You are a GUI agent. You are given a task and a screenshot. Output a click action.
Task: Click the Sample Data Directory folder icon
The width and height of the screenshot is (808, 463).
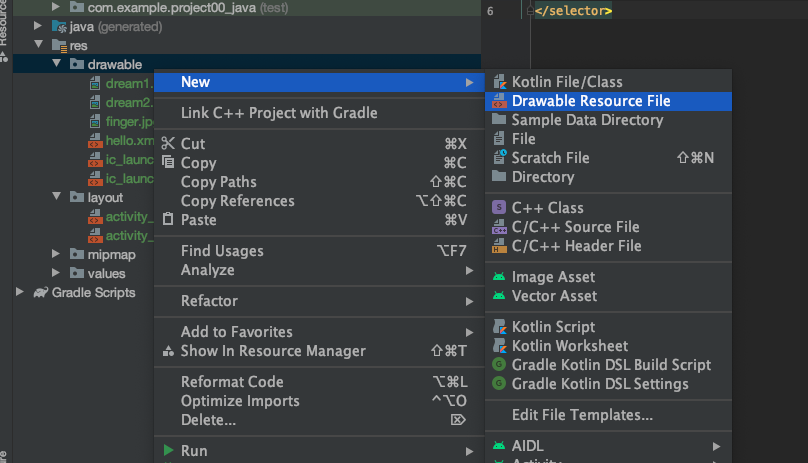[x=499, y=120]
